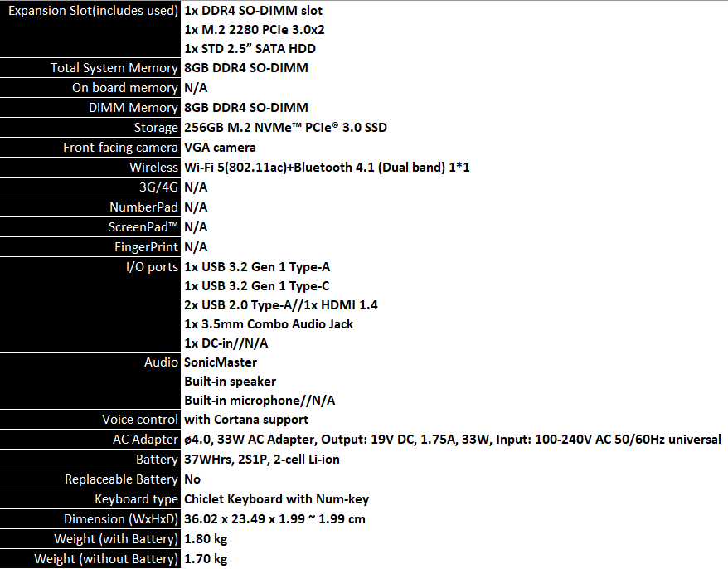Click the 'I/O ports' label
The width and height of the screenshot is (728, 569).
151,267
